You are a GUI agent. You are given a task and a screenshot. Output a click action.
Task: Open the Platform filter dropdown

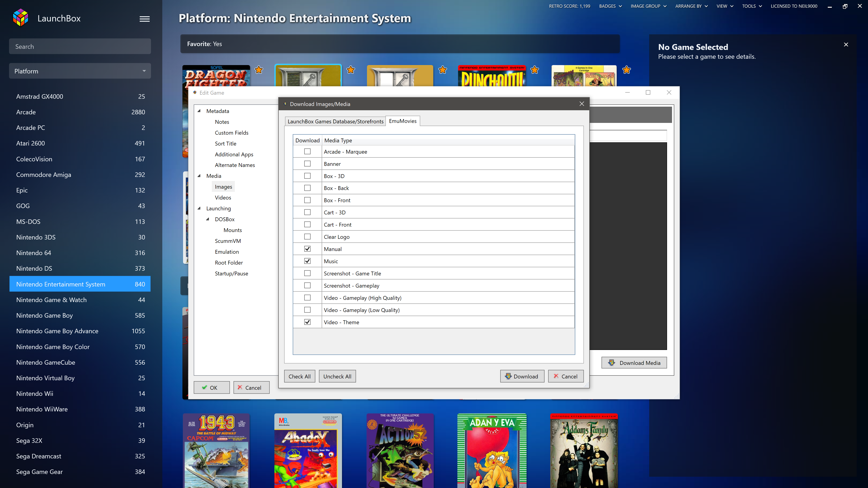click(80, 71)
